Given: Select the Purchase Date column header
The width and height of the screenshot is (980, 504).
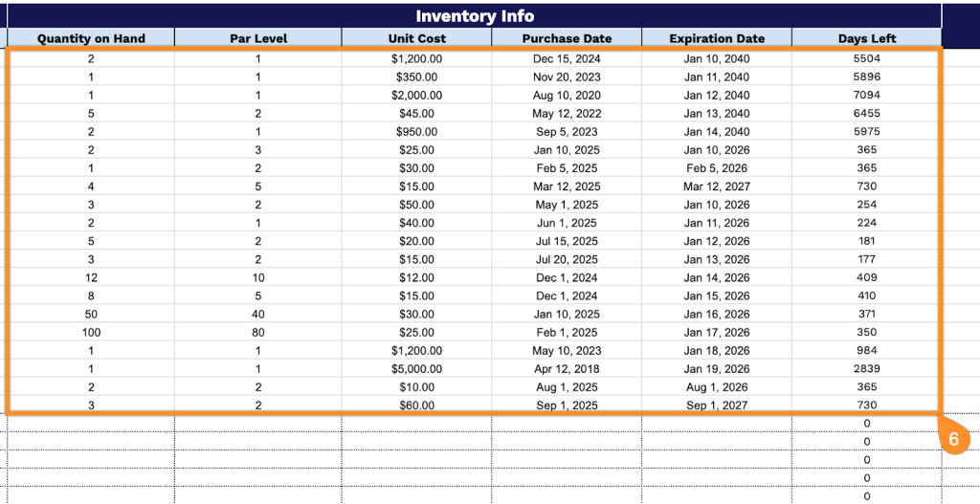Looking at the screenshot, I should (x=567, y=38).
